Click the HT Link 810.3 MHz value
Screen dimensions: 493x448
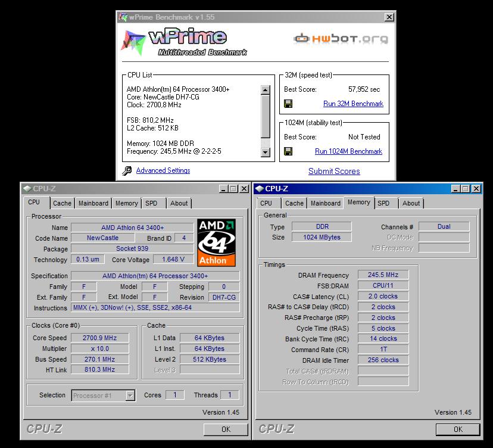(x=99, y=370)
